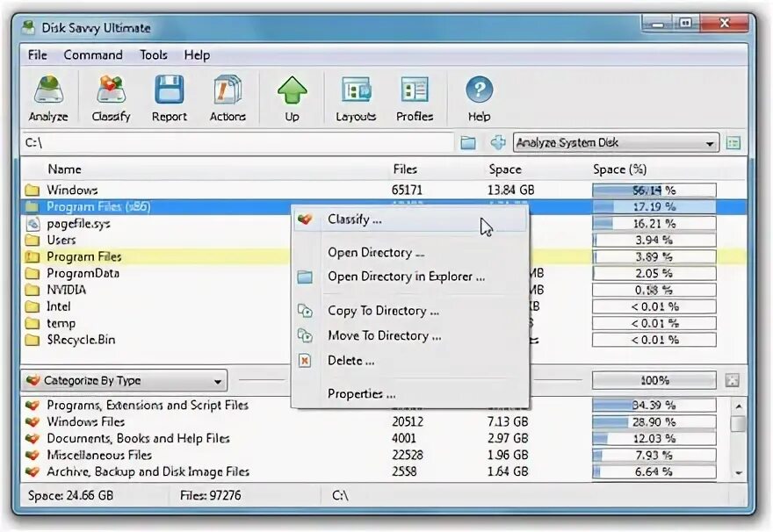Viewport: 773px width, 532px height.
Task: Click the Space: 24.66 GB status entry
Action: point(70,495)
